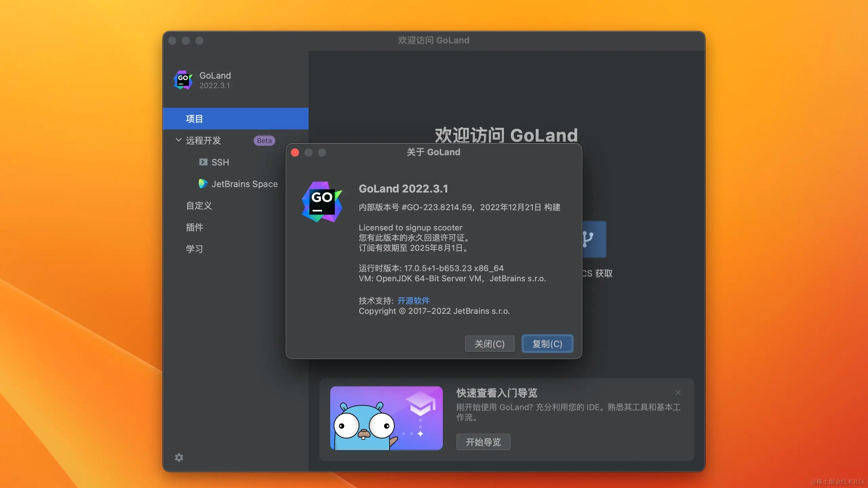Click the Gopher tour thumbnail image
868x488 pixels.
(386, 418)
